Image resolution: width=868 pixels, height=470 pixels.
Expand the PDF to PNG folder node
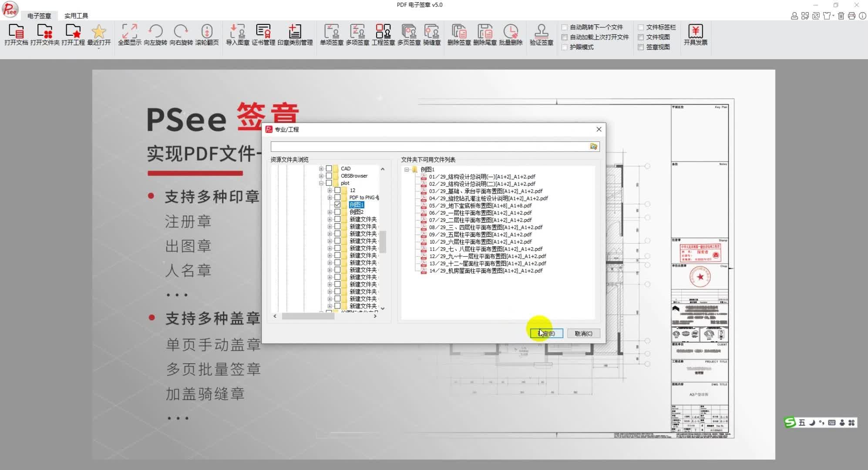(x=330, y=198)
